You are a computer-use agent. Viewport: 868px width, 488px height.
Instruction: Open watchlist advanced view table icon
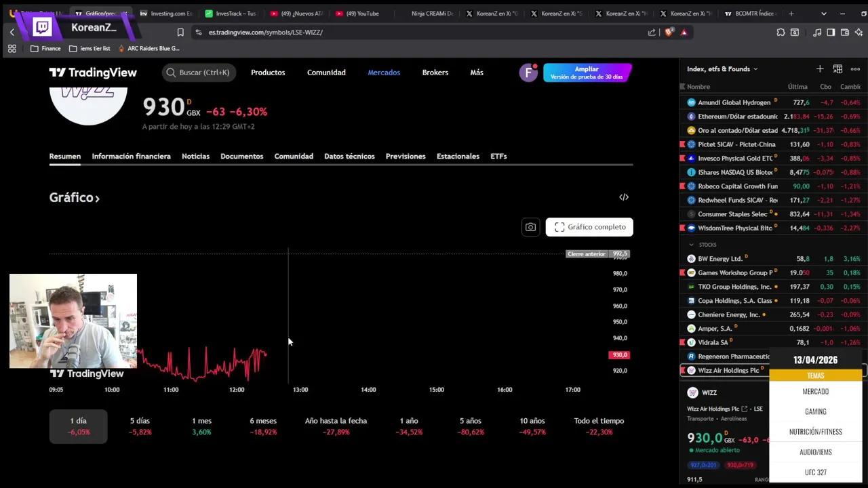click(837, 68)
